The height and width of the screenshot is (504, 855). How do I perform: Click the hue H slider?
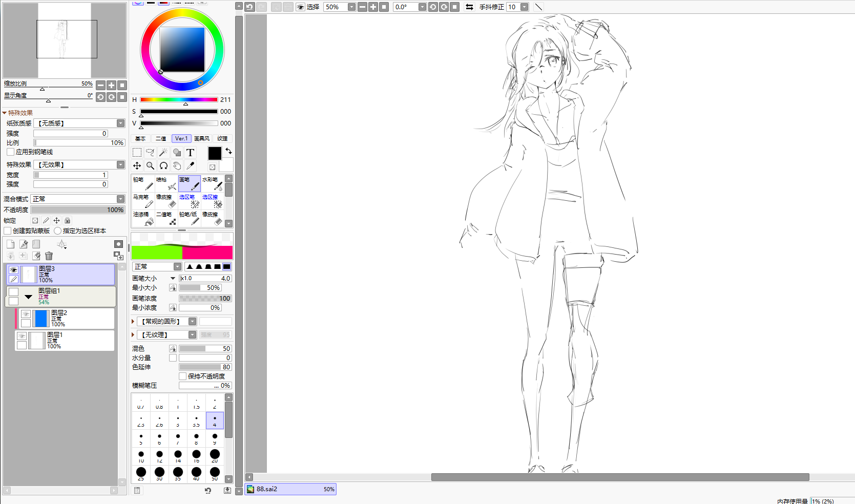click(x=179, y=100)
